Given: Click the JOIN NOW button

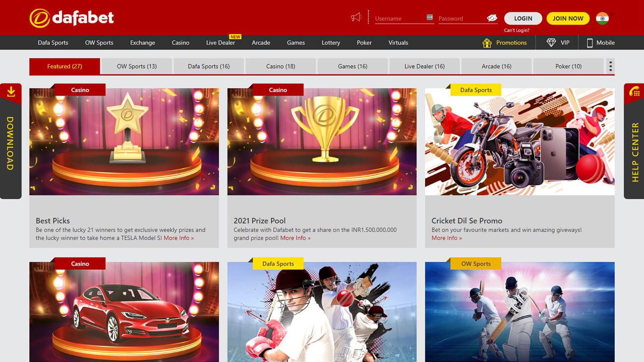Looking at the screenshot, I should pyautogui.click(x=568, y=18).
